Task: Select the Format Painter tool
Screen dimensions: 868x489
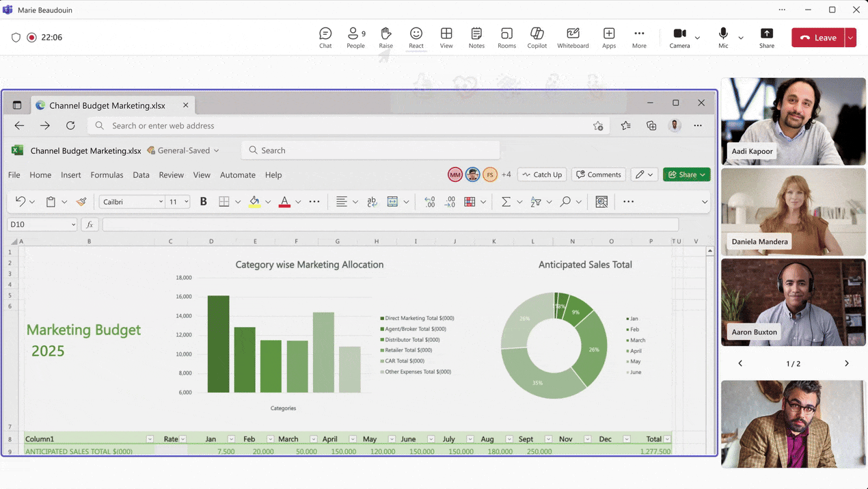Action: [81, 202]
